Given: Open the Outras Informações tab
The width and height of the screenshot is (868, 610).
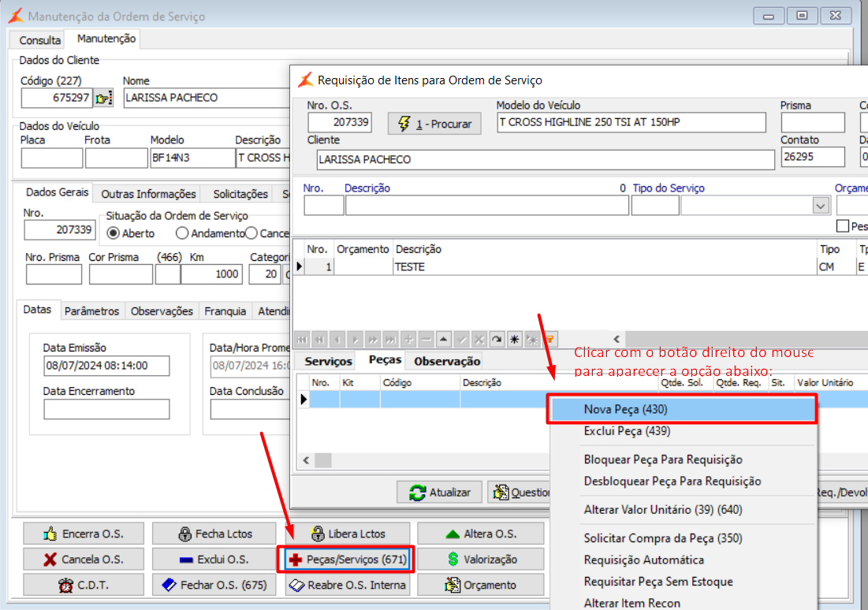Looking at the screenshot, I should click(x=148, y=195).
